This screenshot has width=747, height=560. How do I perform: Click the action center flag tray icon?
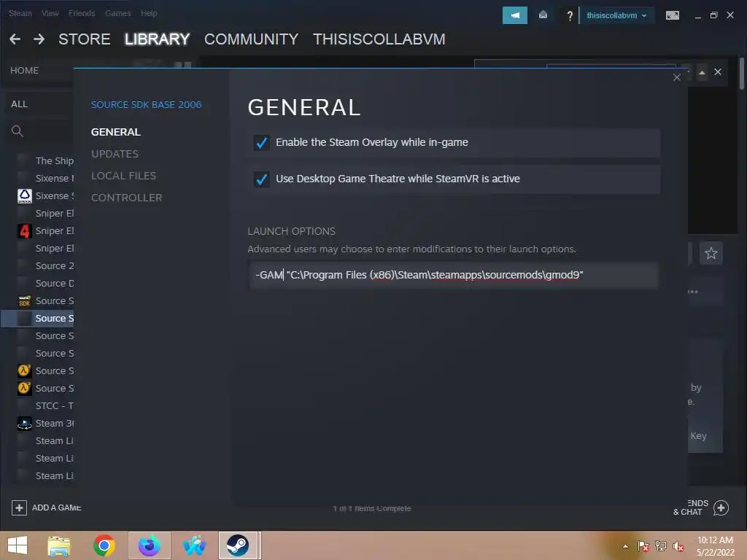tap(643, 545)
